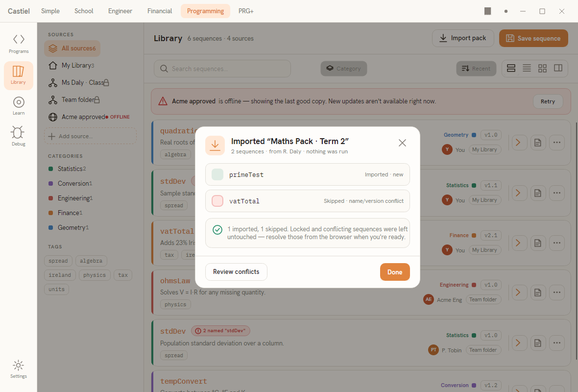Filter by the spread tag chip
This screenshot has width=578, height=392.
coord(58,261)
